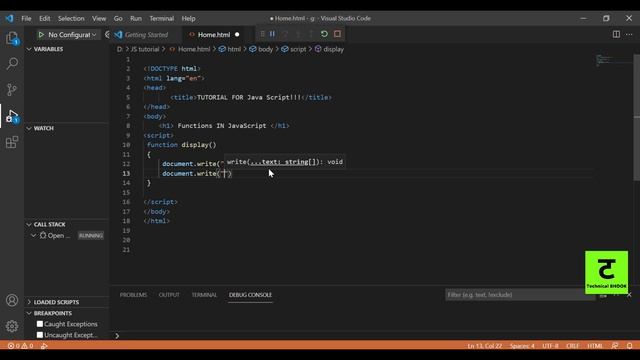Open the Edit menu
640x360 pixels.
44,18
